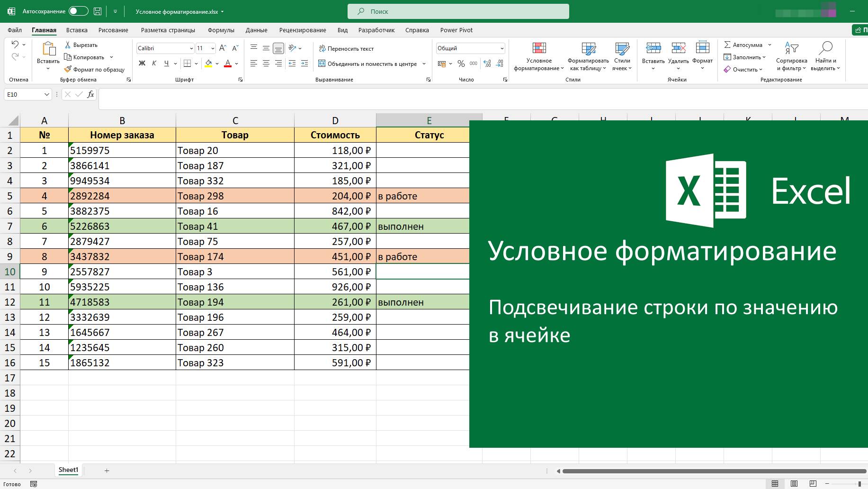Open the File (Файл) tab
This screenshot has width=868, height=489.
[15, 30]
